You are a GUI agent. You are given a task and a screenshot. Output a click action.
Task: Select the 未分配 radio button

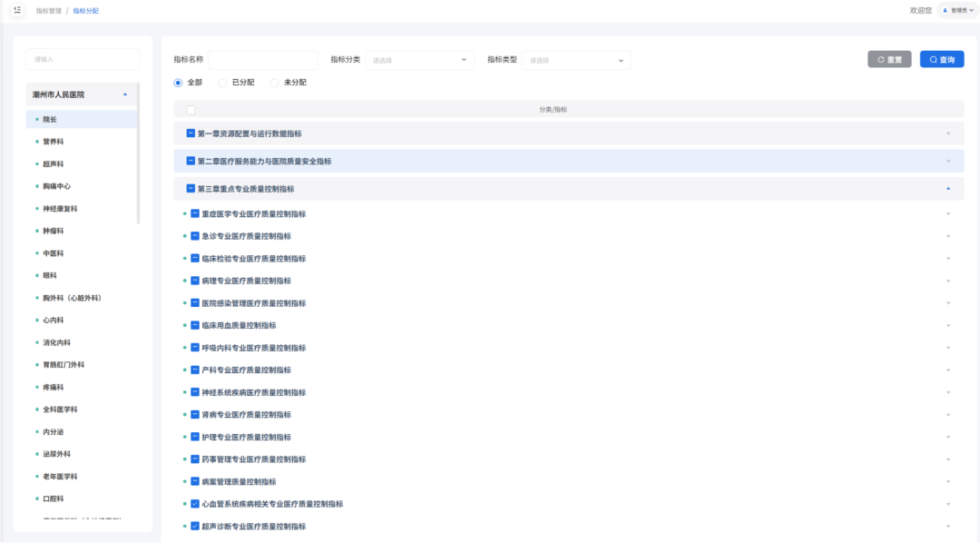pos(275,83)
